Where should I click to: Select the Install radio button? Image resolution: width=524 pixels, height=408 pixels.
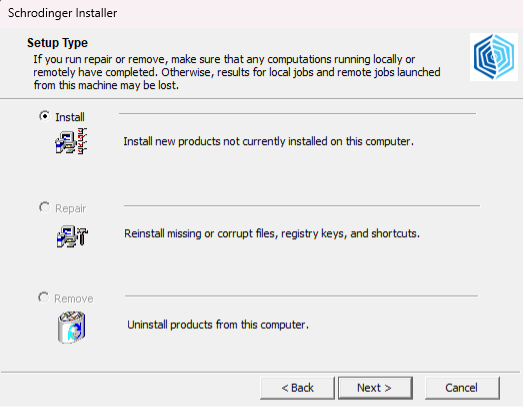point(44,116)
